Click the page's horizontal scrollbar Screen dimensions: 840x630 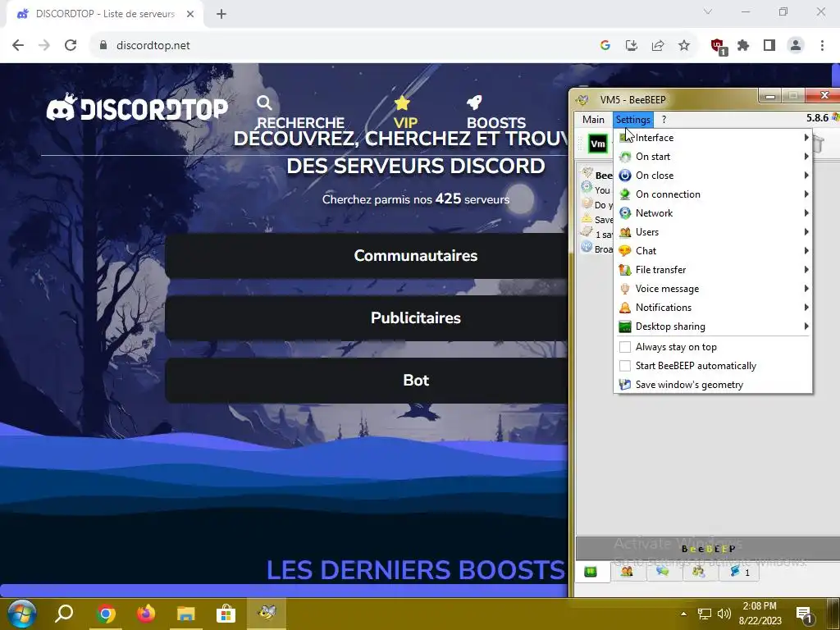pyautogui.click(x=284, y=591)
